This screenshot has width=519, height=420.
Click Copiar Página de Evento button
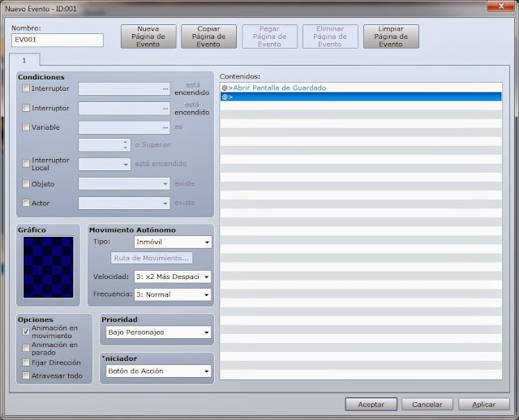pos(208,36)
